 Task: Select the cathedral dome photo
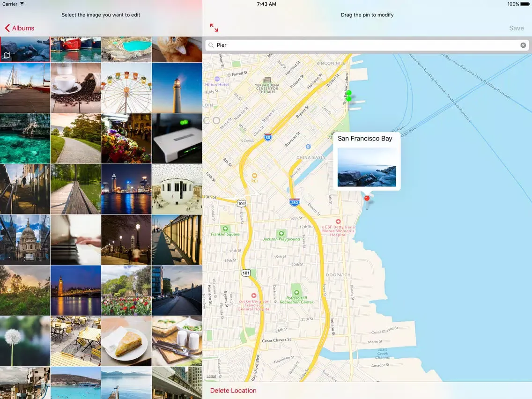25,240
